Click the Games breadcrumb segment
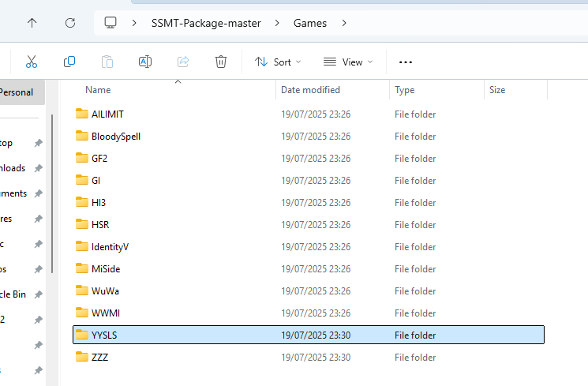The width and height of the screenshot is (588, 386). 310,23
